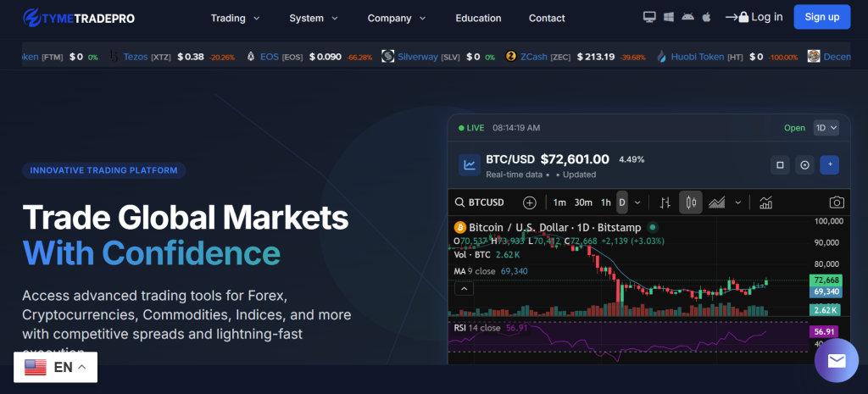Take a chart snapshot with camera icon

coord(837,203)
